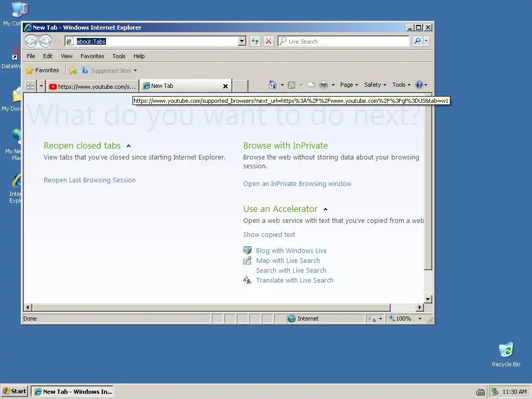Click the Translate with Live Search icon
The image size is (532, 399).
[x=247, y=280]
